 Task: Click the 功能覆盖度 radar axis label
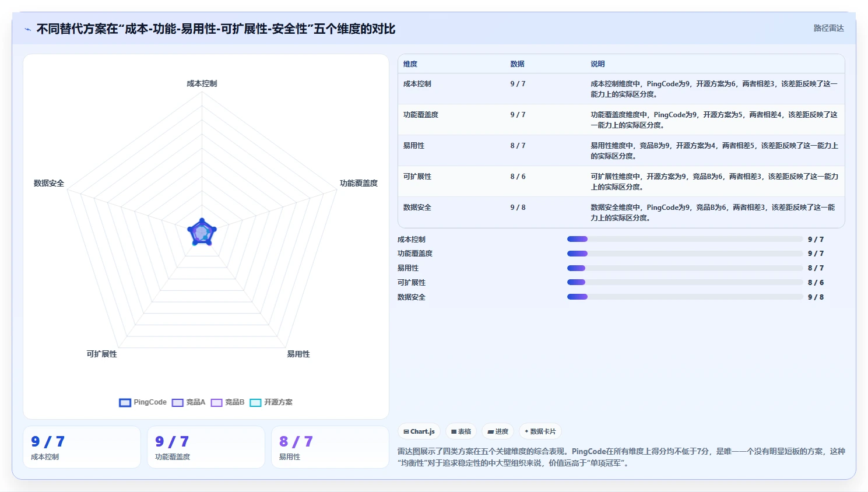coord(359,183)
